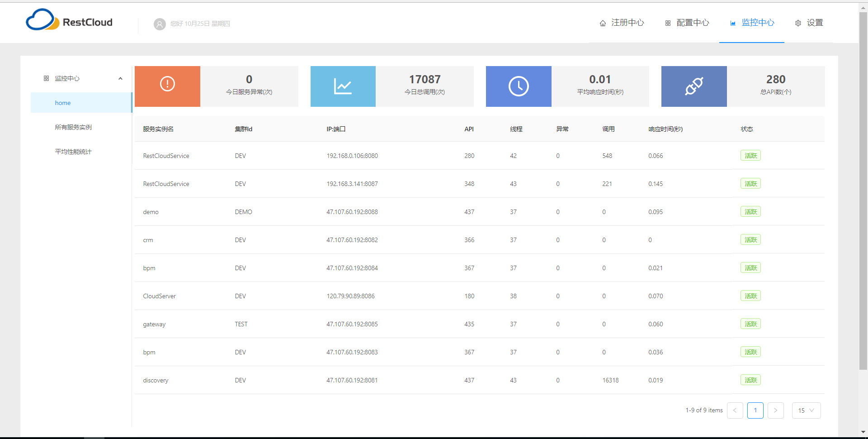Open the page size dropdown showing 15
Image resolution: width=868 pixels, height=439 pixels.
[x=806, y=410]
